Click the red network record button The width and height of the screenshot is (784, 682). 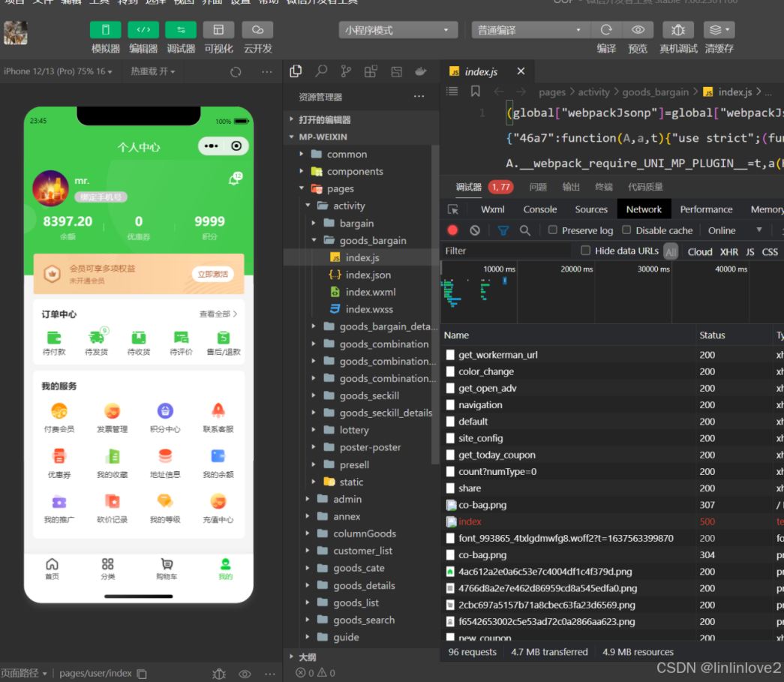452,230
